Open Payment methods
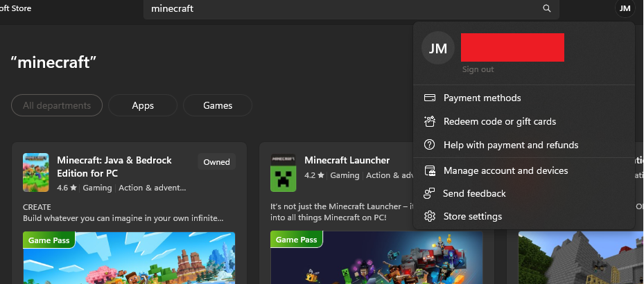Viewport: 644px width, 284px height. click(524, 98)
